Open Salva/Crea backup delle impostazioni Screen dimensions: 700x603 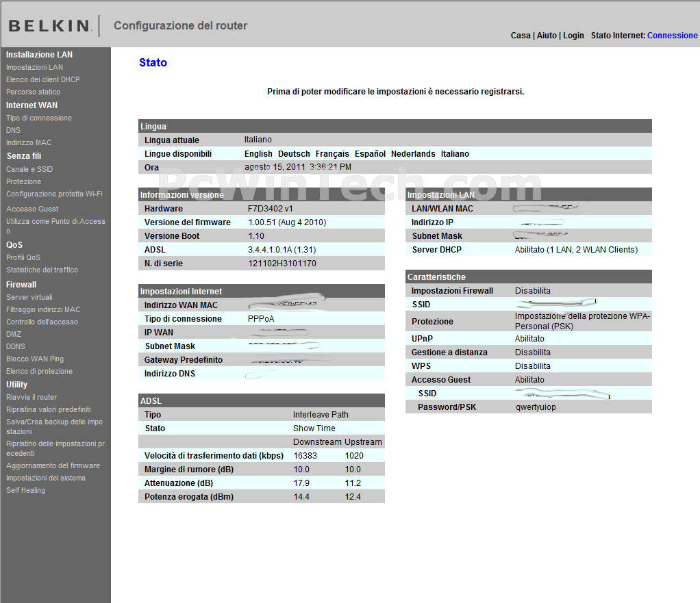55,426
